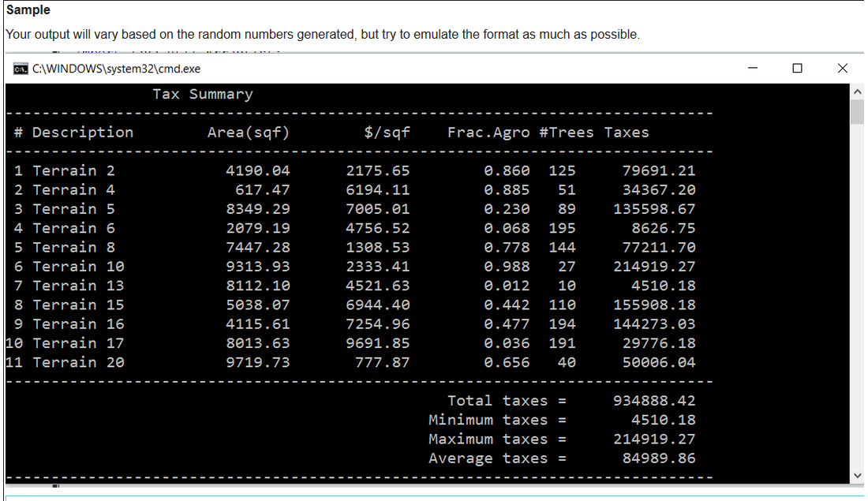Close the cmd.exe window

843,68
